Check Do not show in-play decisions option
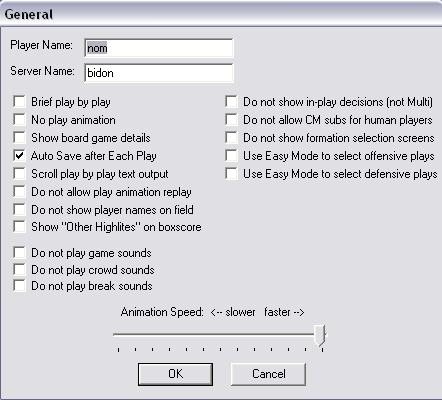This screenshot has height=400, width=442. 231,102
